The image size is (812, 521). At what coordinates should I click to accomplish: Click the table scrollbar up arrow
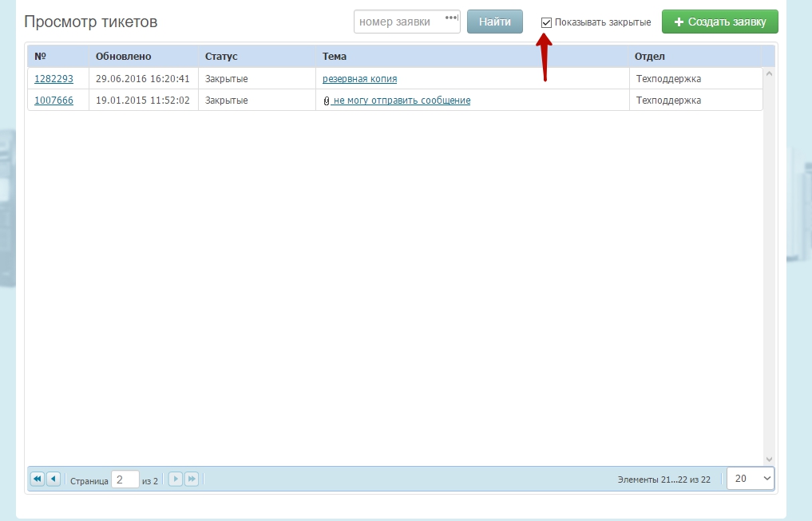pos(769,73)
